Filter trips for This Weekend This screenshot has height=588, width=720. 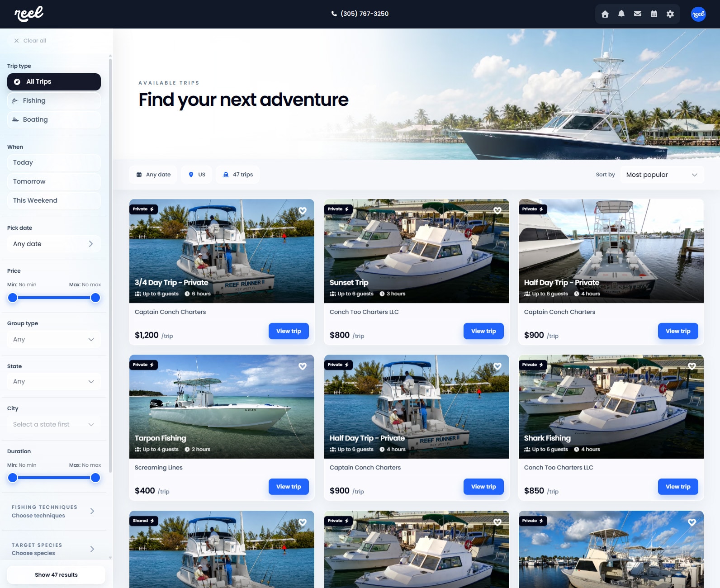[54, 201]
